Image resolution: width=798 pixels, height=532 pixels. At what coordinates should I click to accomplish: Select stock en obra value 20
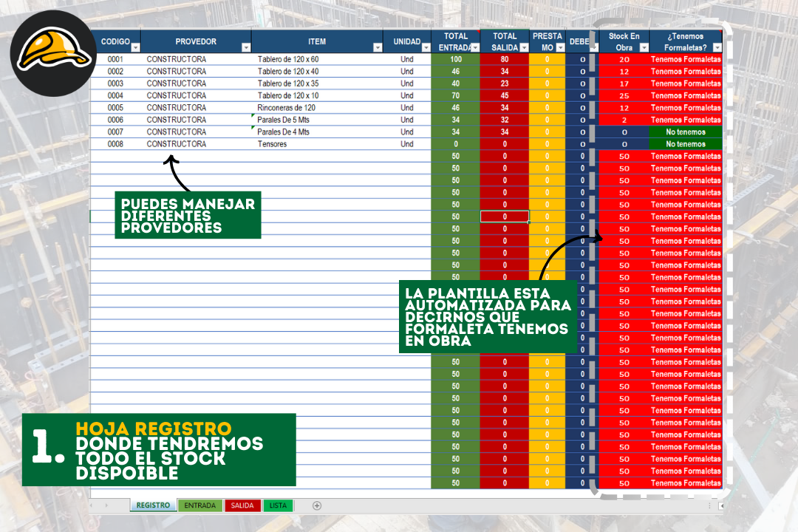coord(624,59)
